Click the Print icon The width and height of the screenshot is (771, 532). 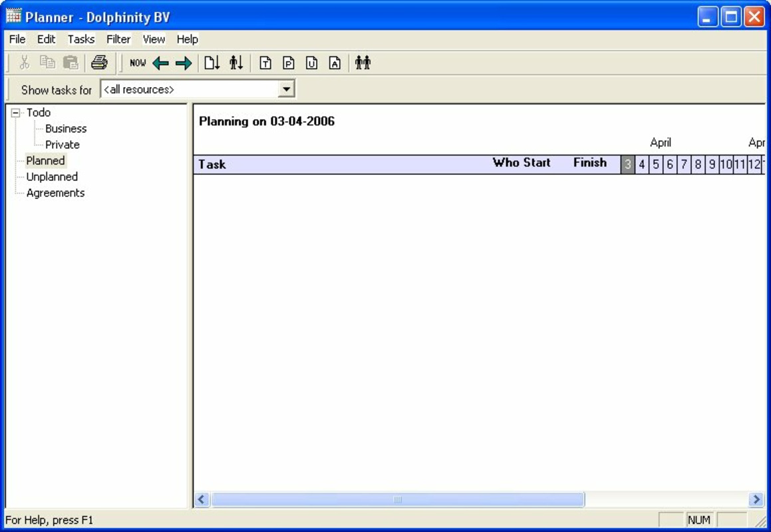coord(98,63)
